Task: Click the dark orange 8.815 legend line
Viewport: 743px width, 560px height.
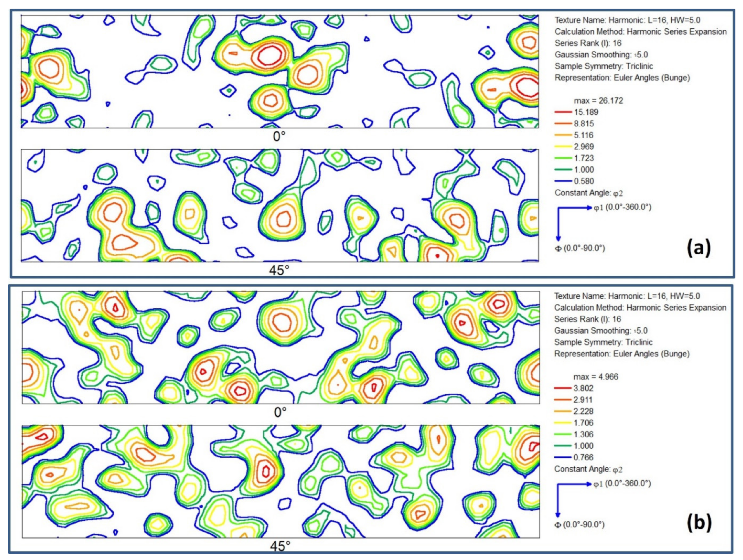Action: click(x=563, y=124)
